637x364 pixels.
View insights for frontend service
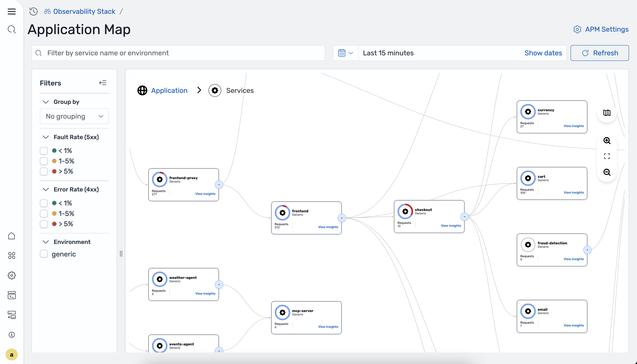(x=328, y=227)
